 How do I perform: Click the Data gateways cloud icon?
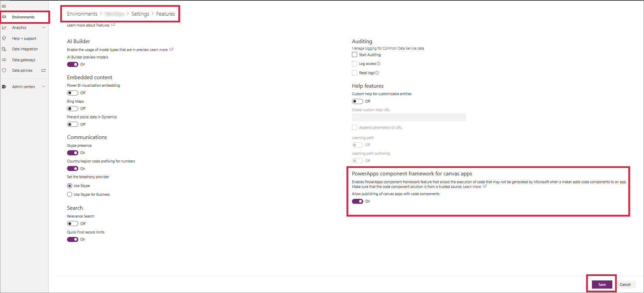[4, 60]
